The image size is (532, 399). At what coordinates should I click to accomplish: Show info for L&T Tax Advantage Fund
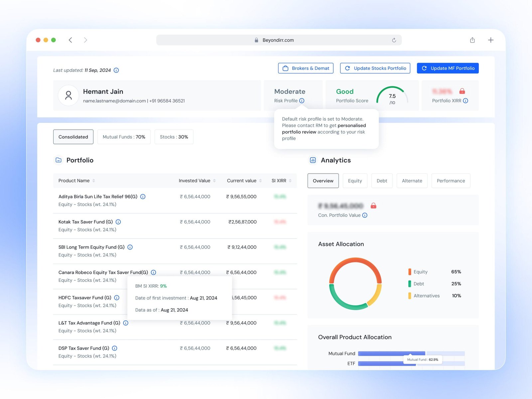point(126,323)
